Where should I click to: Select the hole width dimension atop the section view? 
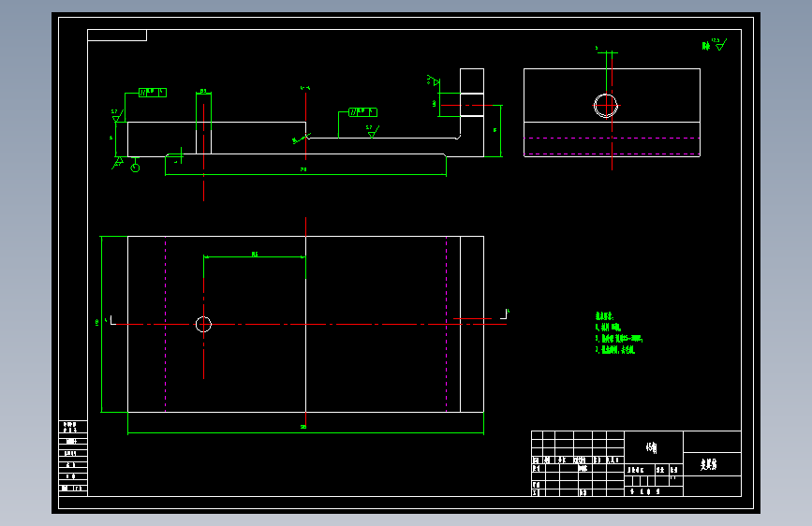[203, 93]
